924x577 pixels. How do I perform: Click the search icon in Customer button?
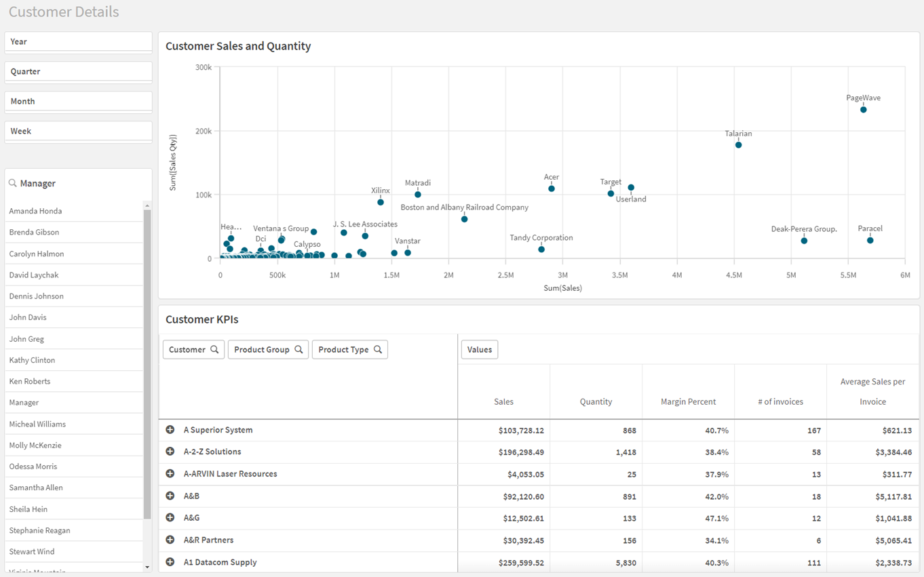(x=214, y=350)
